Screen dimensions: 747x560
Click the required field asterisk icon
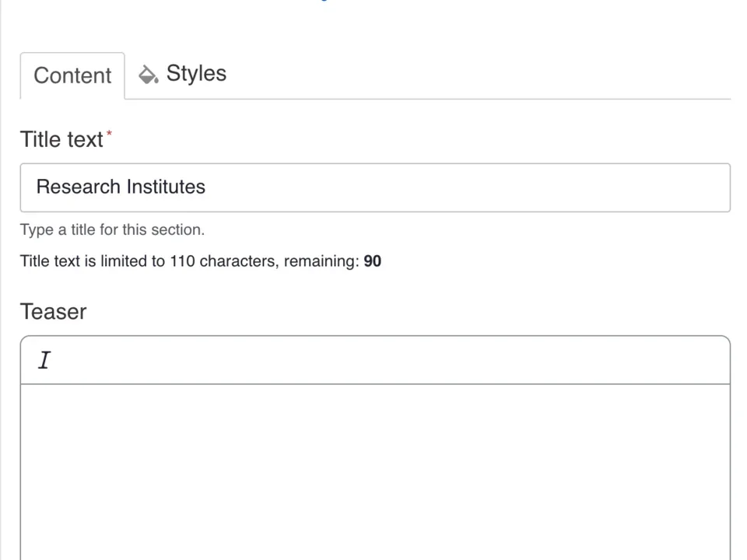click(108, 134)
